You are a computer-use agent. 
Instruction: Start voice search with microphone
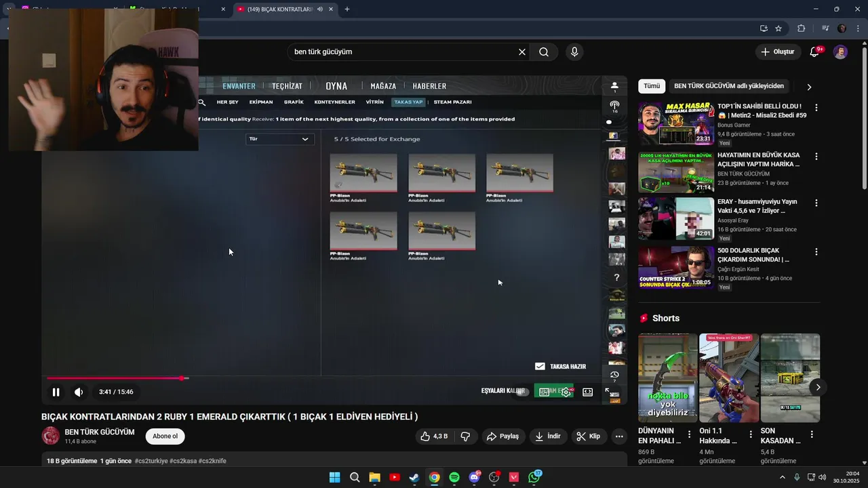coord(574,52)
